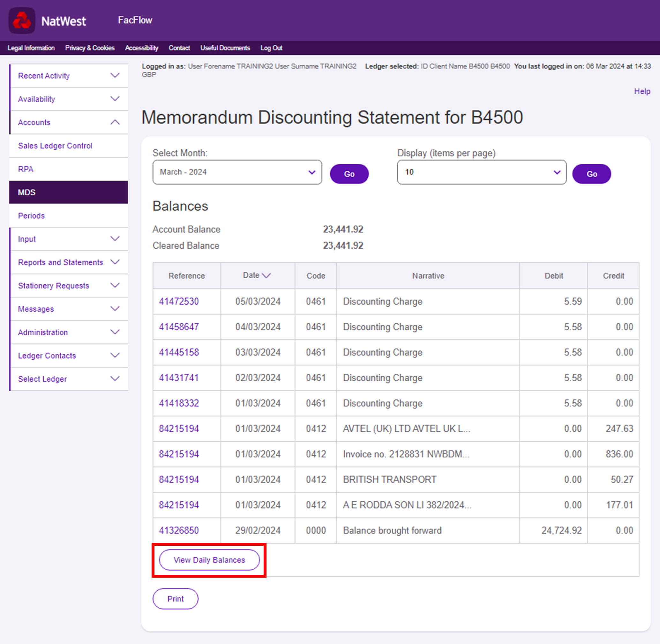Screen dimensions: 660x644
Task: Select the Periods menu item
Action: pos(32,216)
